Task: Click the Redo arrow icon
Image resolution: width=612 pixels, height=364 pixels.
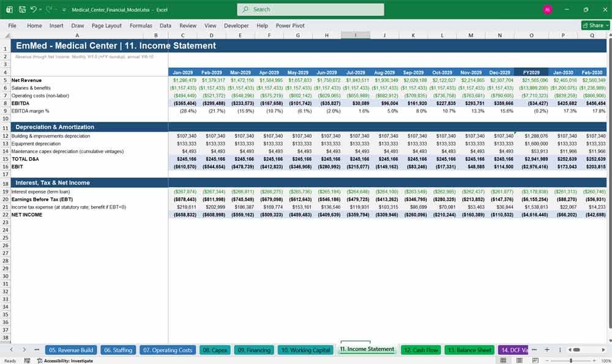Action: tap(49, 9)
